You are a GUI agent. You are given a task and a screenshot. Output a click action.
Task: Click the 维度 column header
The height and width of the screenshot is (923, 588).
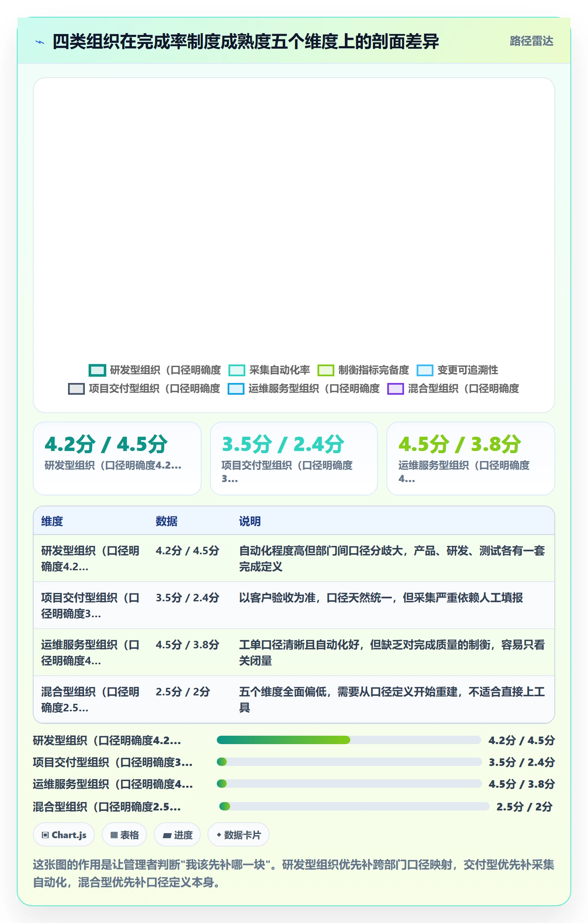52,521
